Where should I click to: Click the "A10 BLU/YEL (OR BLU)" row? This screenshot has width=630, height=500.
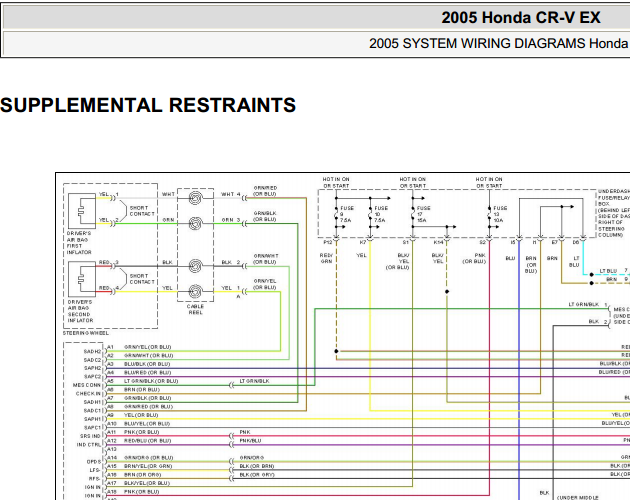pos(139,423)
